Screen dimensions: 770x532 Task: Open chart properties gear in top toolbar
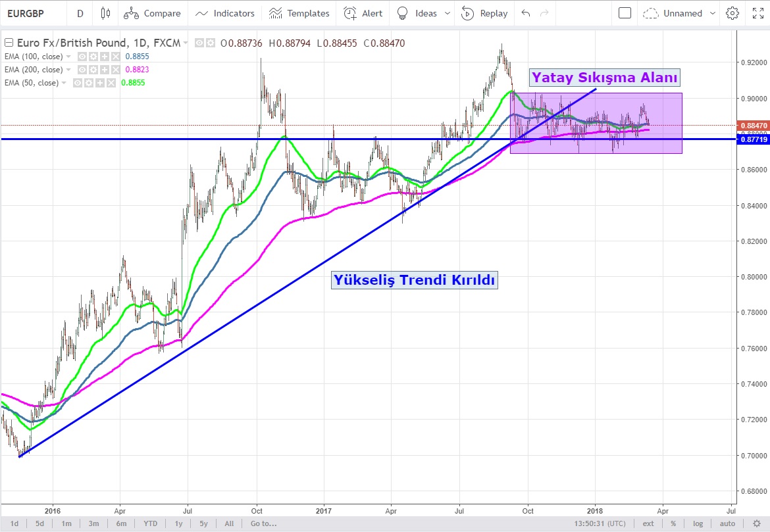click(x=732, y=13)
